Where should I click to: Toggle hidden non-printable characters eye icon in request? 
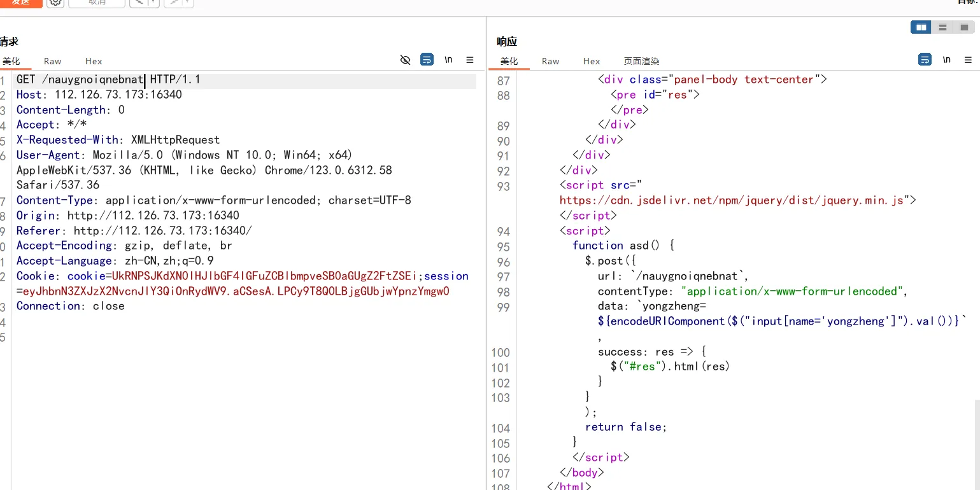(405, 60)
